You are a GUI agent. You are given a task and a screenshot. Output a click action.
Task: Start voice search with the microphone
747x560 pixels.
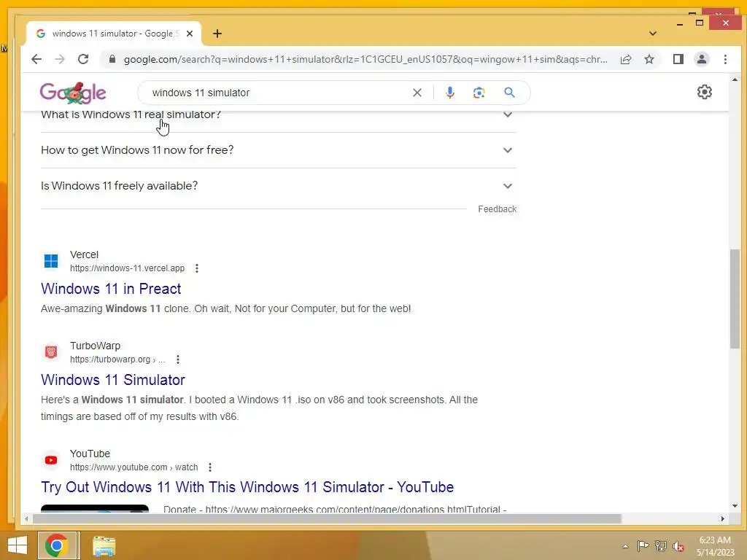pos(449,93)
